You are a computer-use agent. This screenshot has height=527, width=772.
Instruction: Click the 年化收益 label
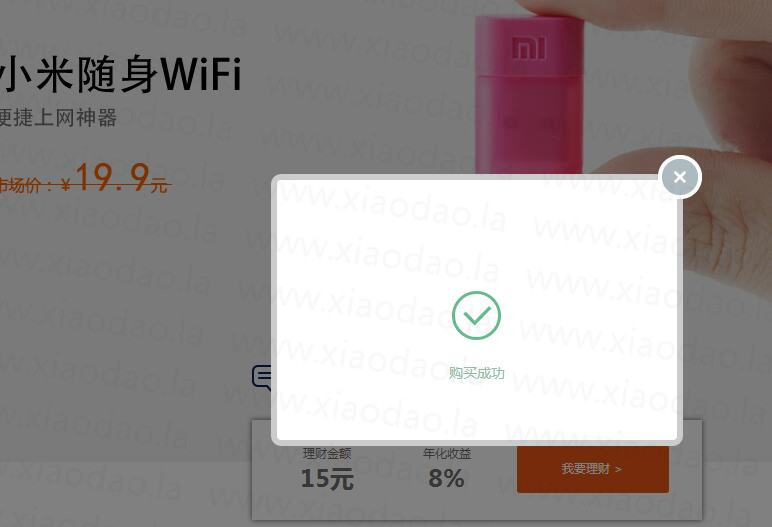447,454
